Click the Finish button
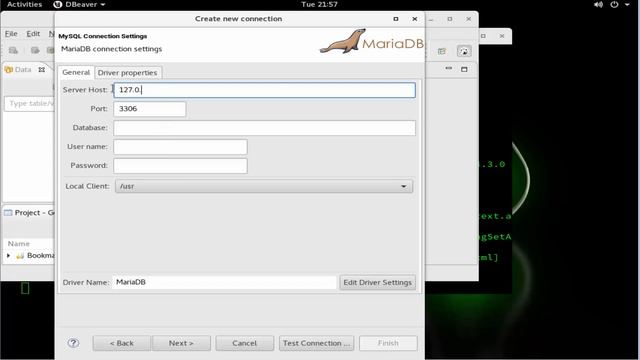This screenshot has height=360, width=640. (388, 343)
